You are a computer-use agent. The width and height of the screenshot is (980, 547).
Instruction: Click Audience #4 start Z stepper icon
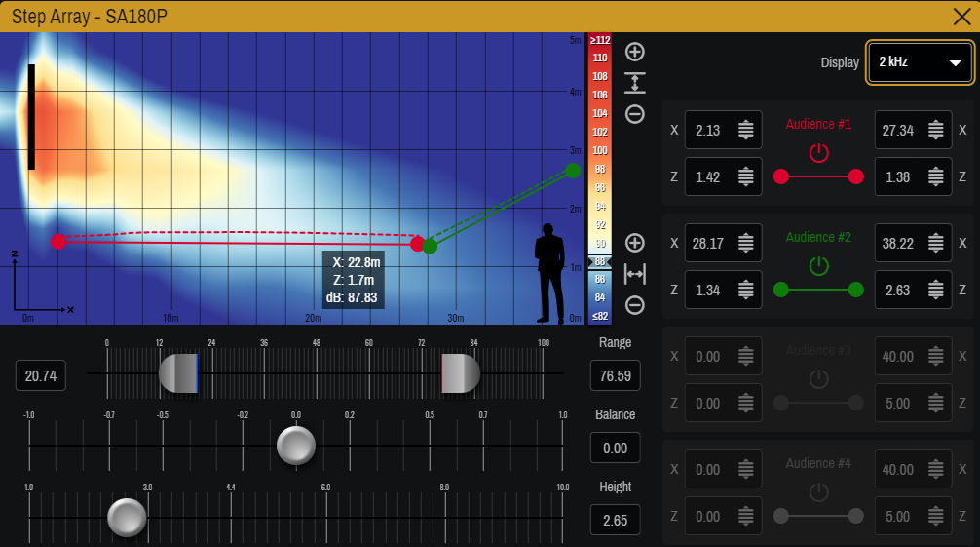[745, 517]
